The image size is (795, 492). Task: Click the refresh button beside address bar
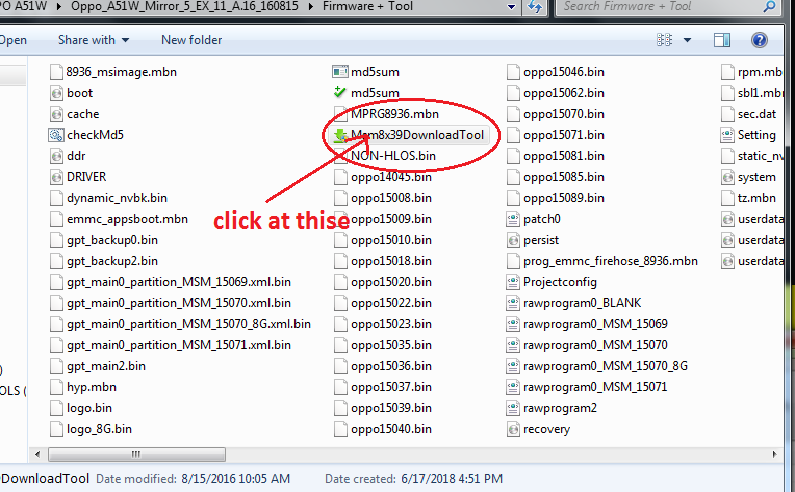click(x=535, y=7)
